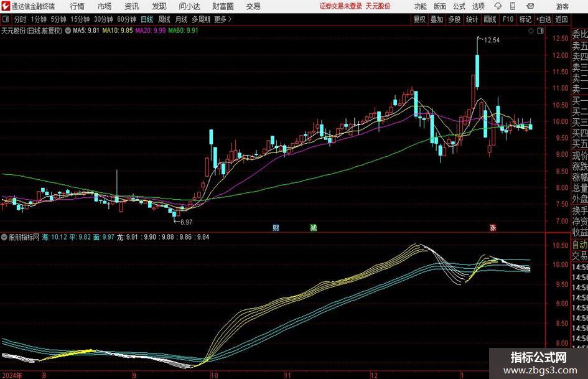Click the 多股 multi-stock toolbar button
The image size is (588, 379).
coord(454,19)
